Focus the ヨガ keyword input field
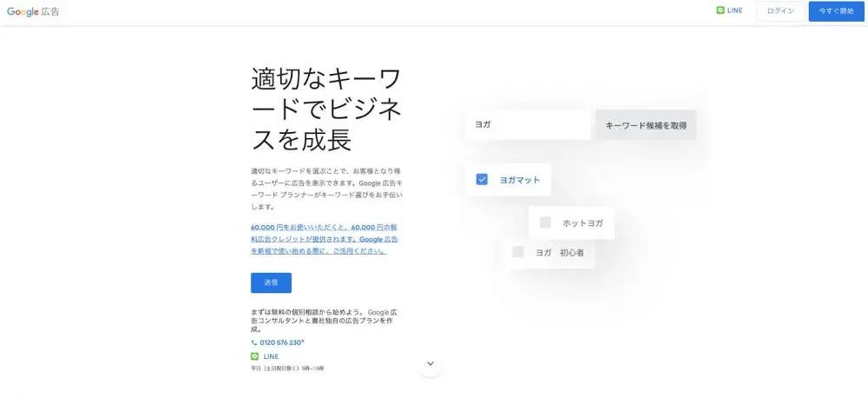Screen dimensions: 868x398 tap(527, 125)
